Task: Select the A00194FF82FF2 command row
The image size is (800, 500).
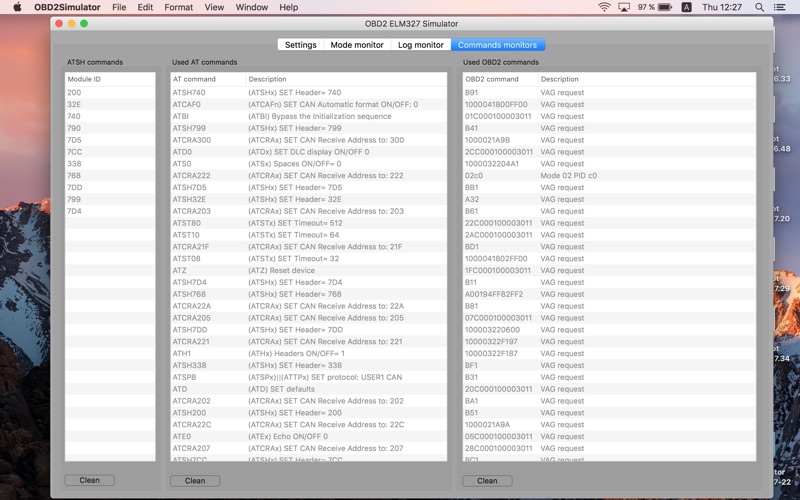Action: tap(609, 294)
